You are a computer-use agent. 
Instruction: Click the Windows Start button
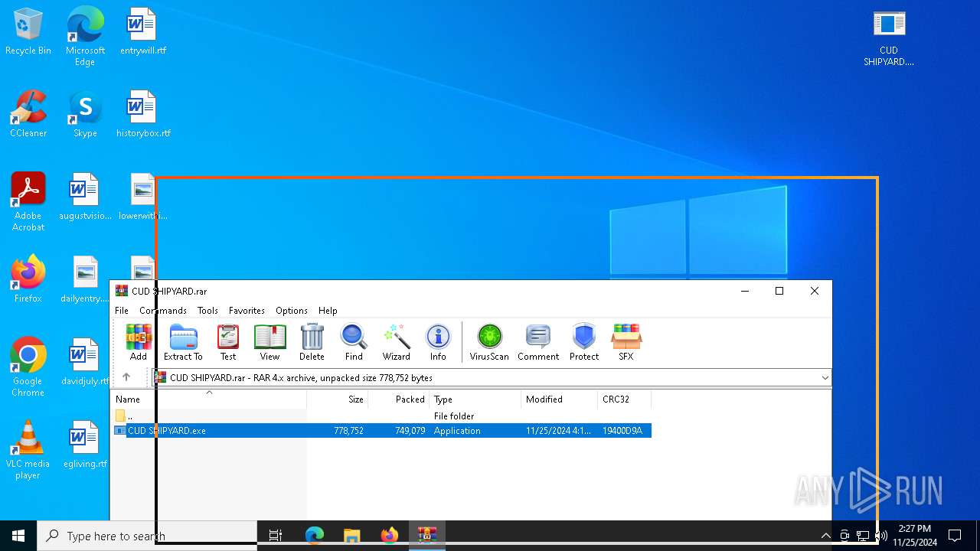coord(18,536)
